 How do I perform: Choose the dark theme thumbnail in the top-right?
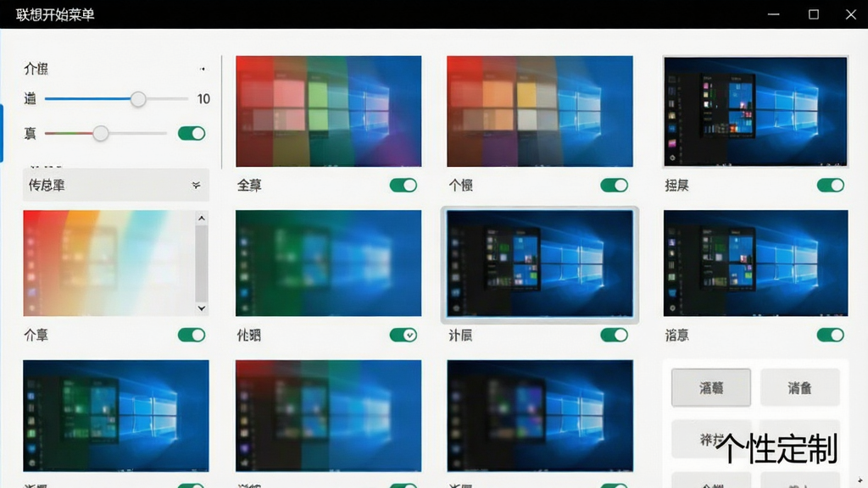(755, 111)
